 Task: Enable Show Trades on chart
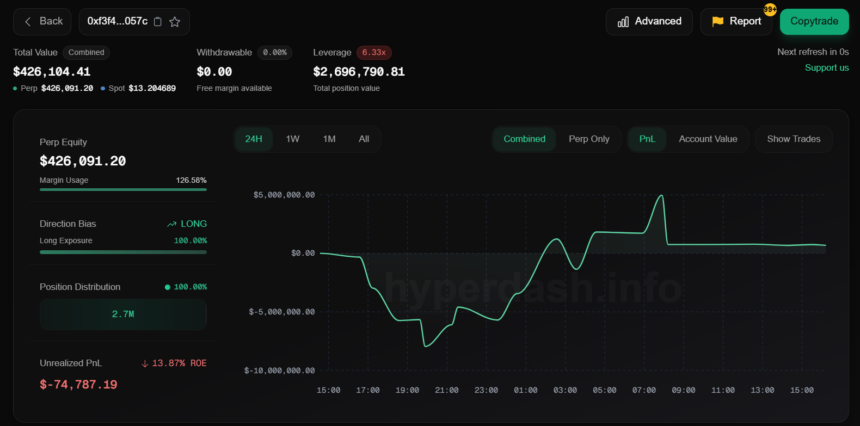click(x=793, y=139)
